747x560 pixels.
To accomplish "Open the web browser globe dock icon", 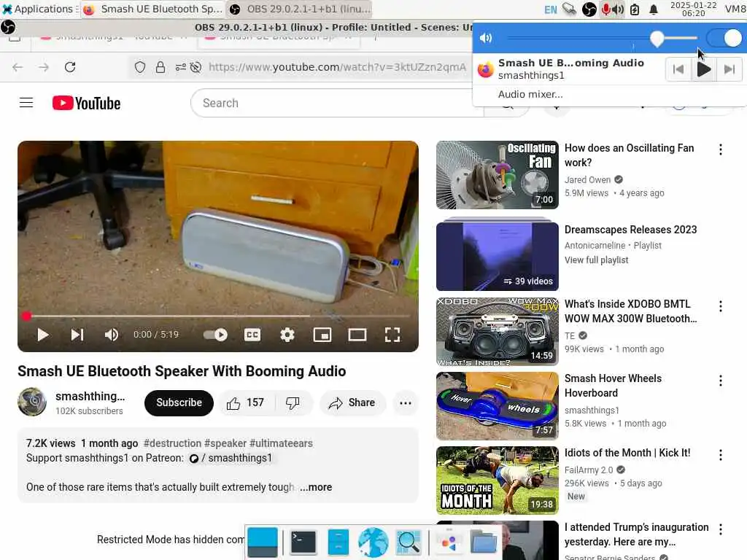I will (373, 542).
